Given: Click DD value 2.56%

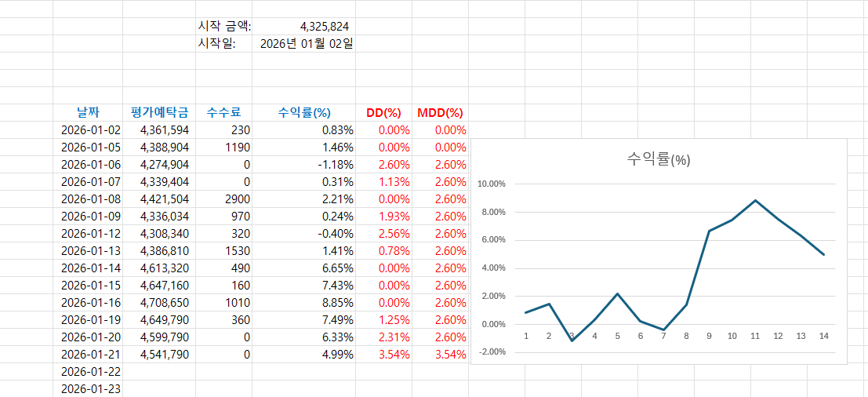Looking at the screenshot, I should 394,234.
